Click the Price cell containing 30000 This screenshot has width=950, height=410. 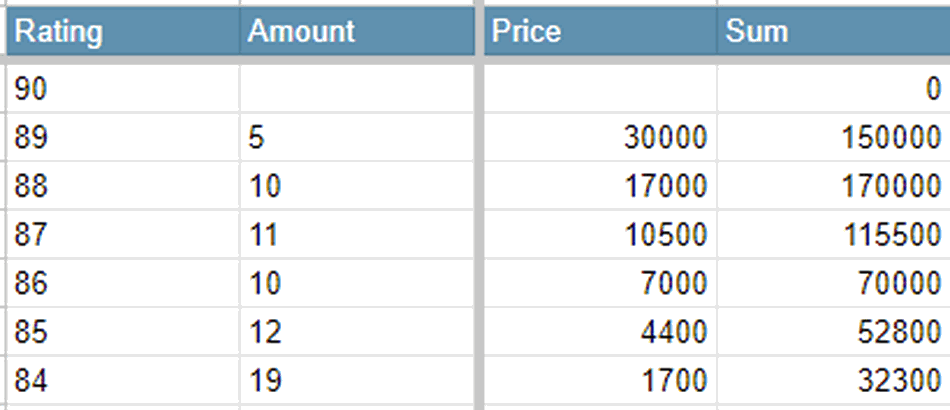tap(600, 137)
